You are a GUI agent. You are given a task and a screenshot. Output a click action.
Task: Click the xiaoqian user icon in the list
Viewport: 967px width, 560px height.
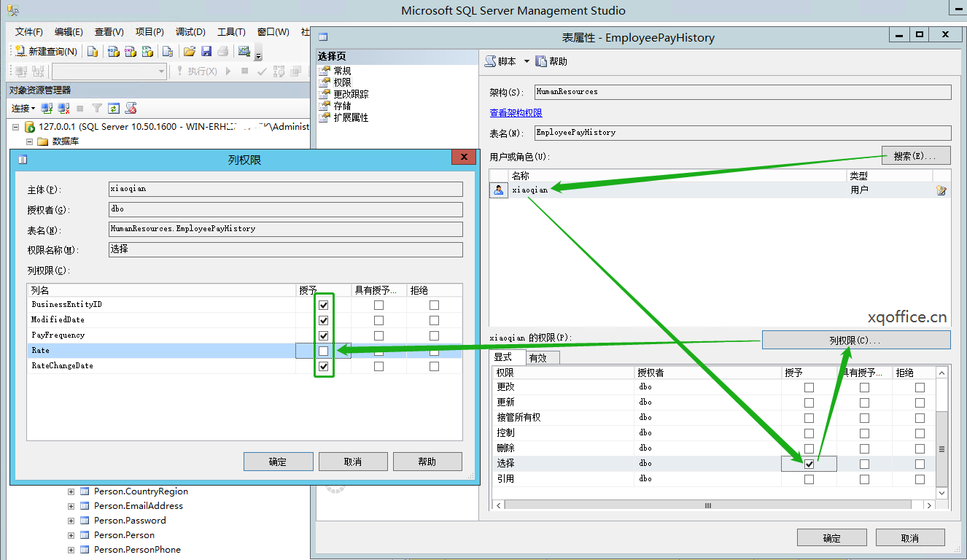point(499,190)
